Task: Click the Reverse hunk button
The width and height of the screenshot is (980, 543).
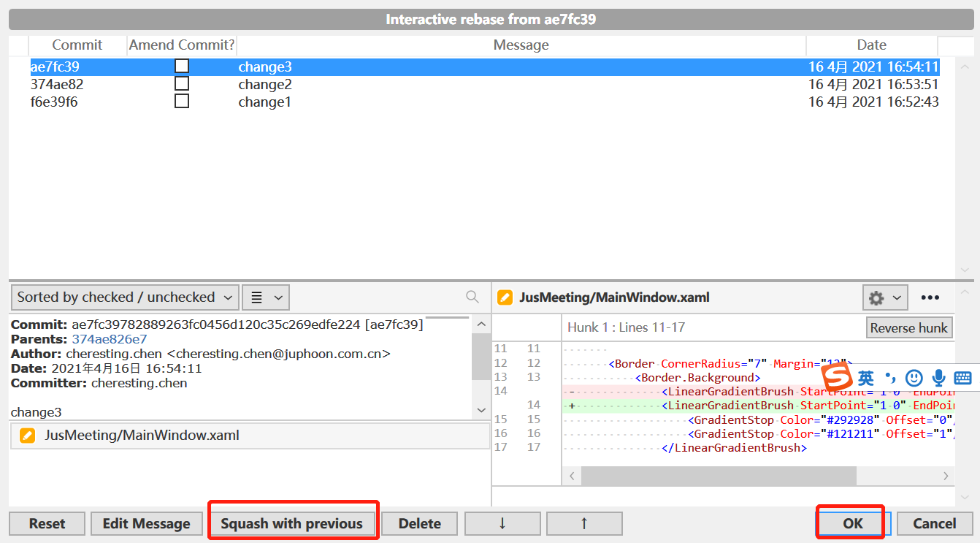Action: tap(909, 327)
